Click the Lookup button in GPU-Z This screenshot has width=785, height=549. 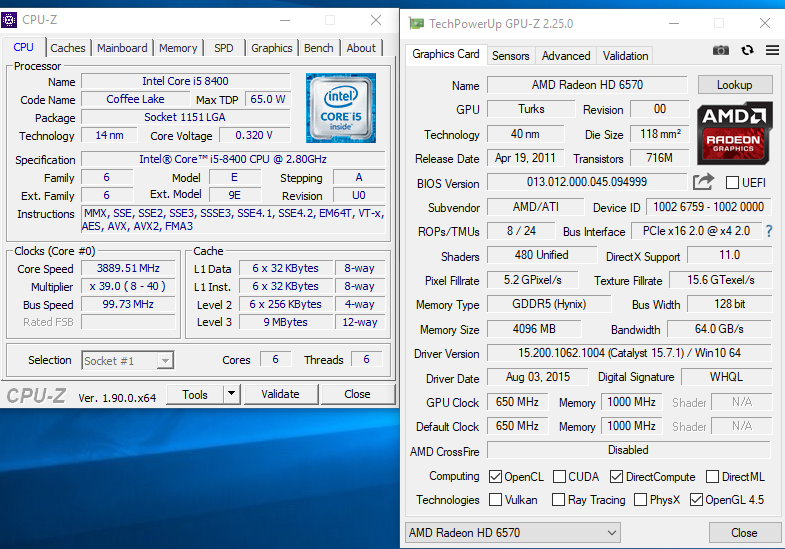tap(734, 85)
